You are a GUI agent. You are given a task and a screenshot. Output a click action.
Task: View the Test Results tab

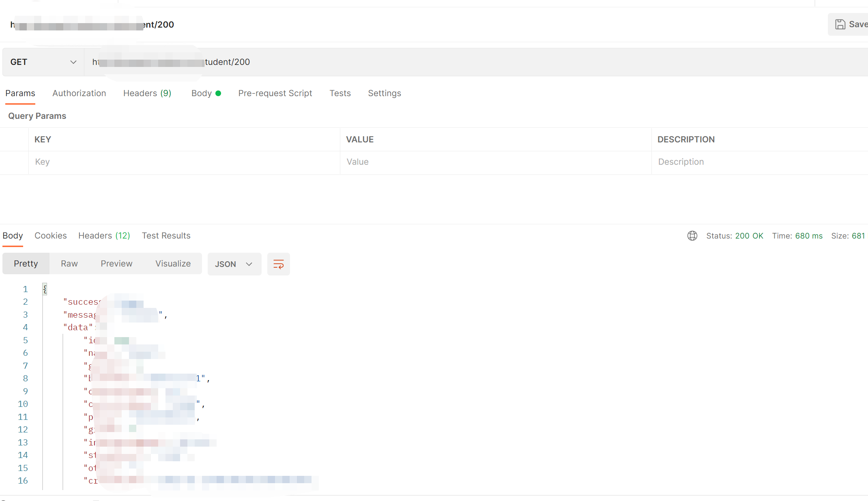[x=166, y=236]
